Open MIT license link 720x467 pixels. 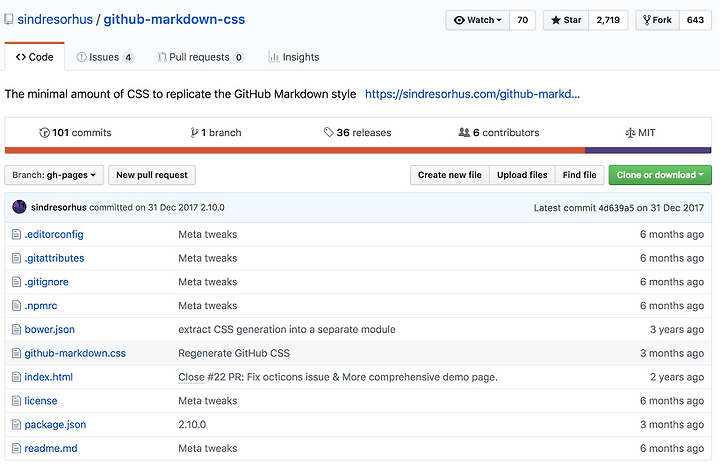(640, 133)
